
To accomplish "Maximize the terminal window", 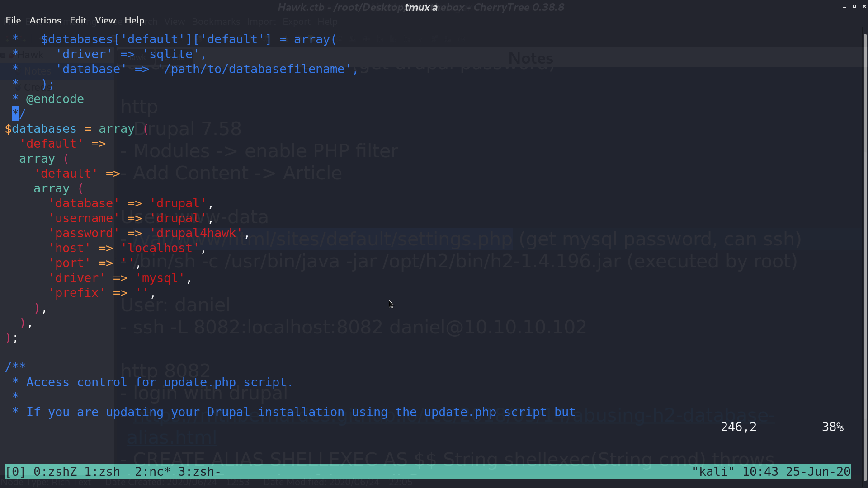I will pos(854,6).
